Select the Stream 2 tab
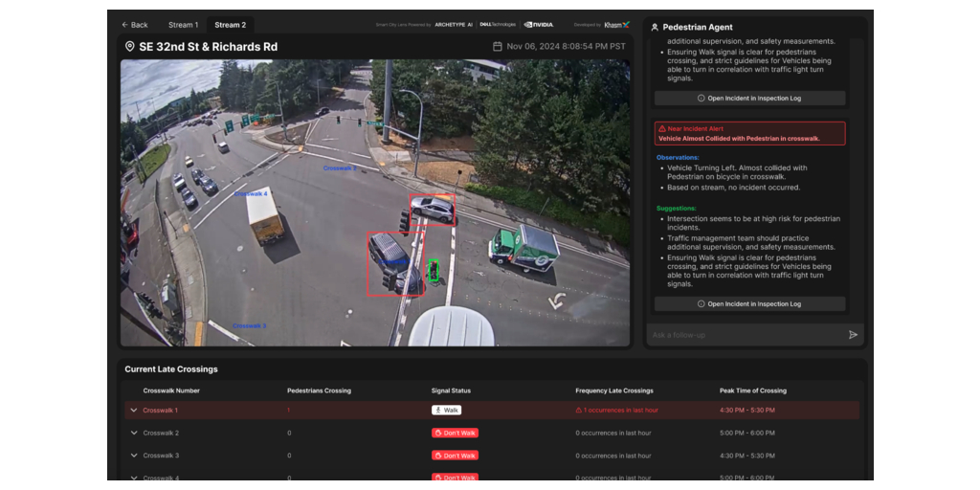Image resolution: width=980 pixels, height=490 pixels. [x=230, y=25]
